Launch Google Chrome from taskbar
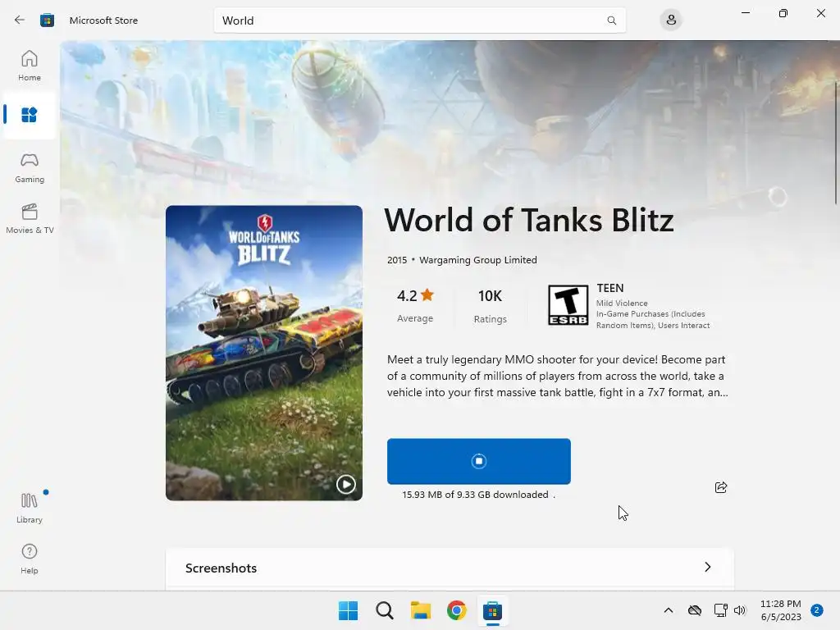Screen dimensions: 840x630 click(456, 610)
